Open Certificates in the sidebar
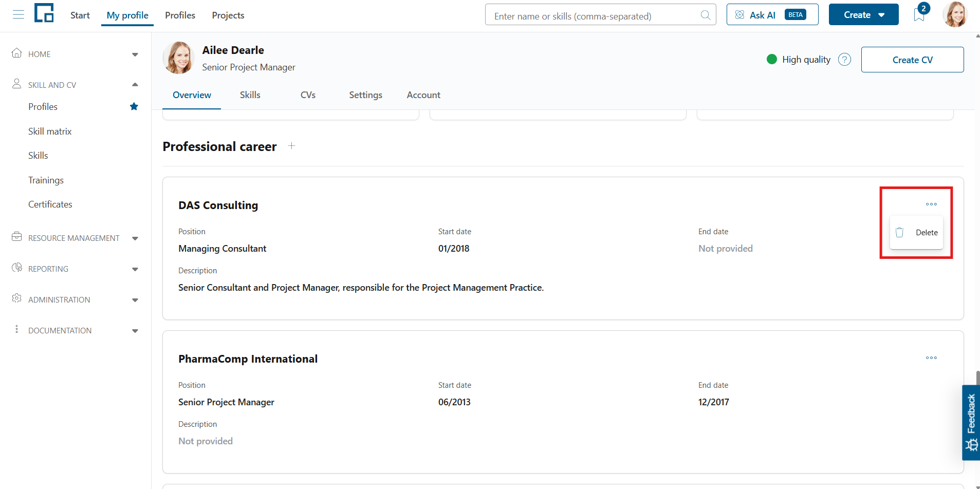980x489 pixels. 50,204
